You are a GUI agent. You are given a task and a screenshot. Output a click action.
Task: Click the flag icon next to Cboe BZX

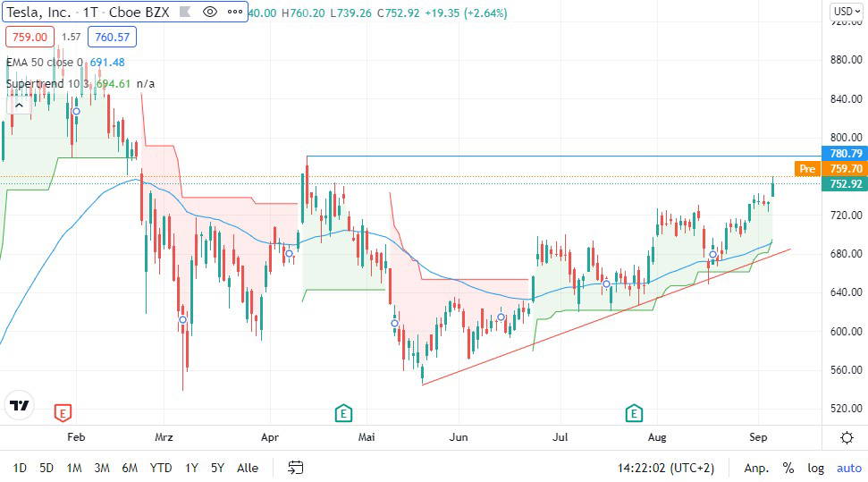(185, 12)
